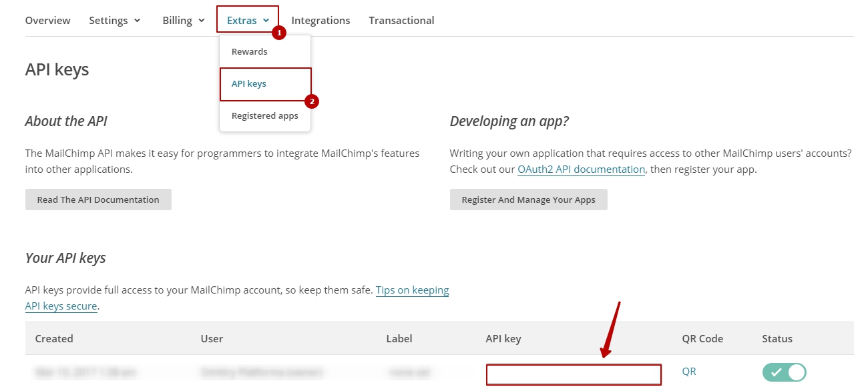Screen dimensions: 868x391
Task: Select Rewards from Extras menu
Action: pos(265,51)
